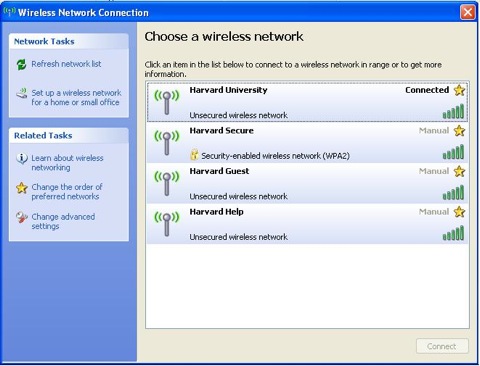Click the star icon on Harvard Secure row
Screen dimensions: 480x366
pos(459,131)
